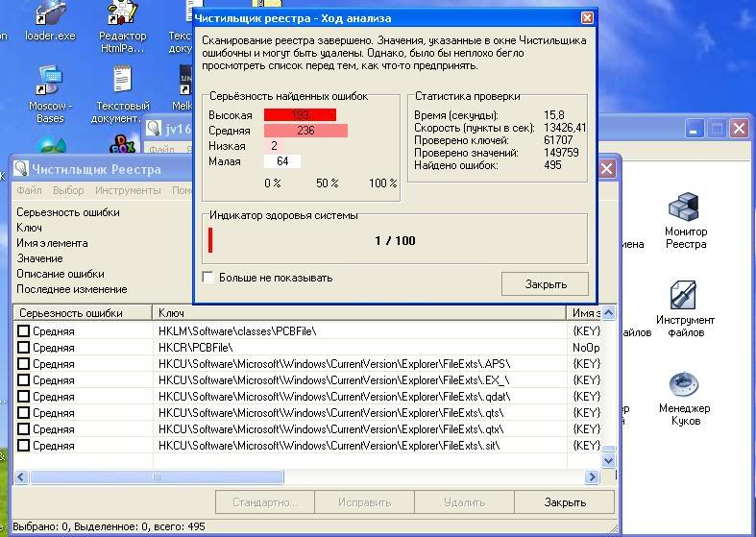Open the Moscow - Bases desktop shortcut
756x537 pixels.
click(50, 94)
